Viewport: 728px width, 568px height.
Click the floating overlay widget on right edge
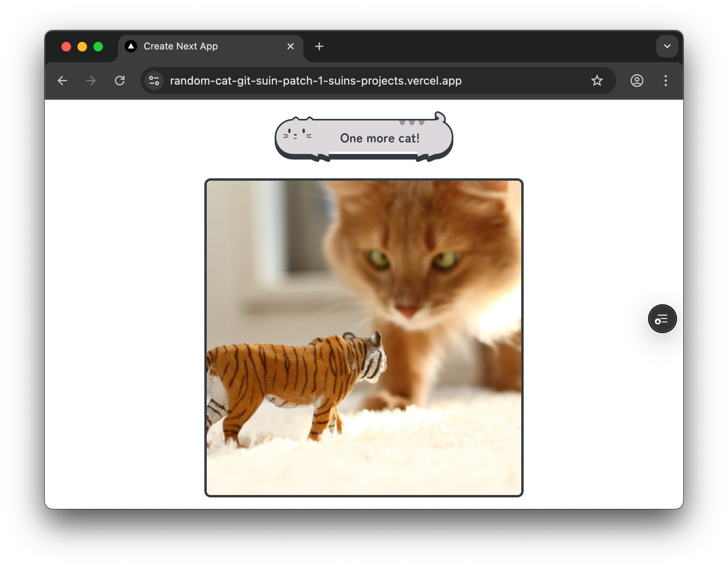pyautogui.click(x=662, y=319)
